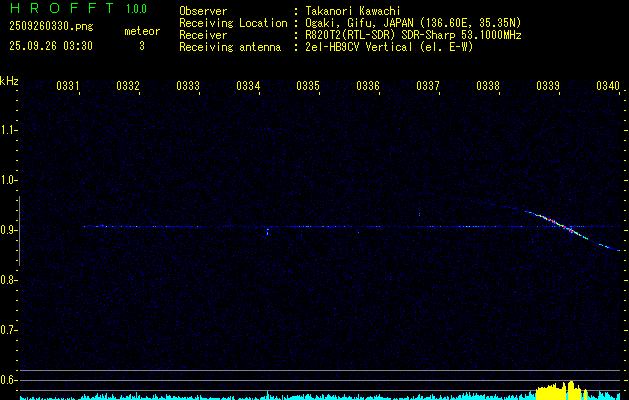The height and width of the screenshot is (400, 629).
Task: Click the Ogaki, Gifu, JAPAN location text
Action: click(x=413, y=23)
